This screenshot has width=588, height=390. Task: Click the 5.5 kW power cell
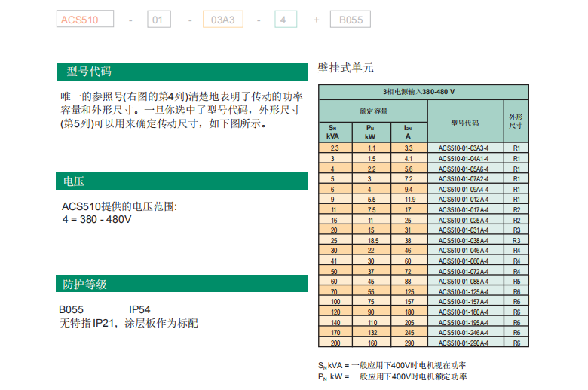(x=372, y=200)
